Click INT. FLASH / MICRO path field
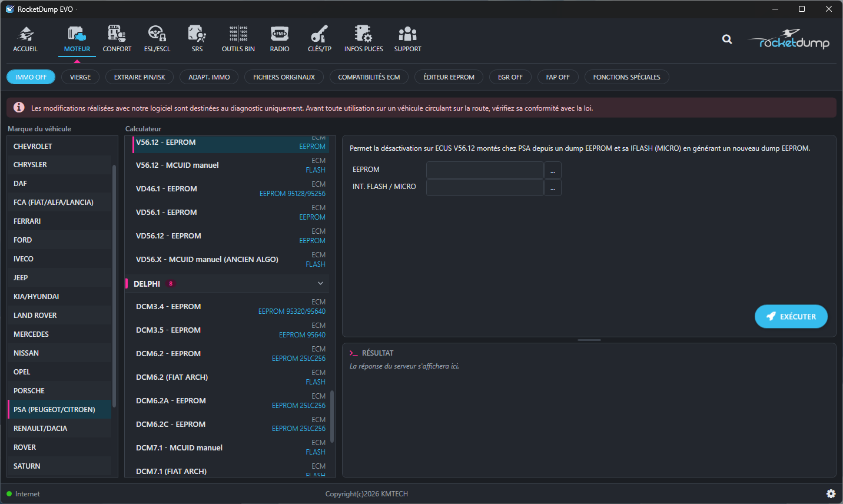The width and height of the screenshot is (843, 504). point(485,187)
